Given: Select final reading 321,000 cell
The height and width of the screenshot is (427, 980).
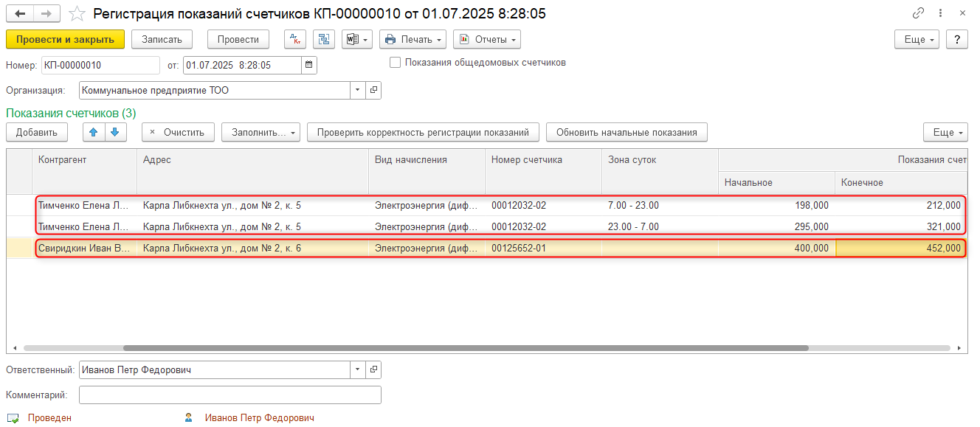Looking at the screenshot, I should pyautogui.click(x=901, y=226).
